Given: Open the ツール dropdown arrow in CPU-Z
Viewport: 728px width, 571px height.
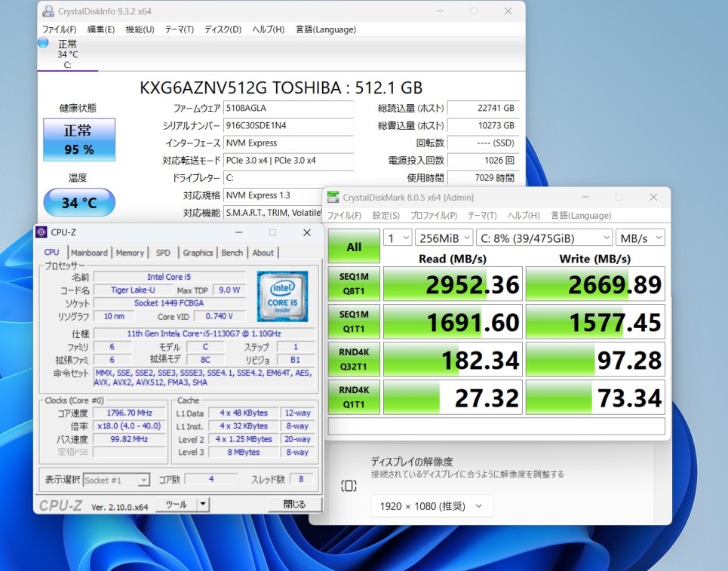Looking at the screenshot, I should 203,504.
